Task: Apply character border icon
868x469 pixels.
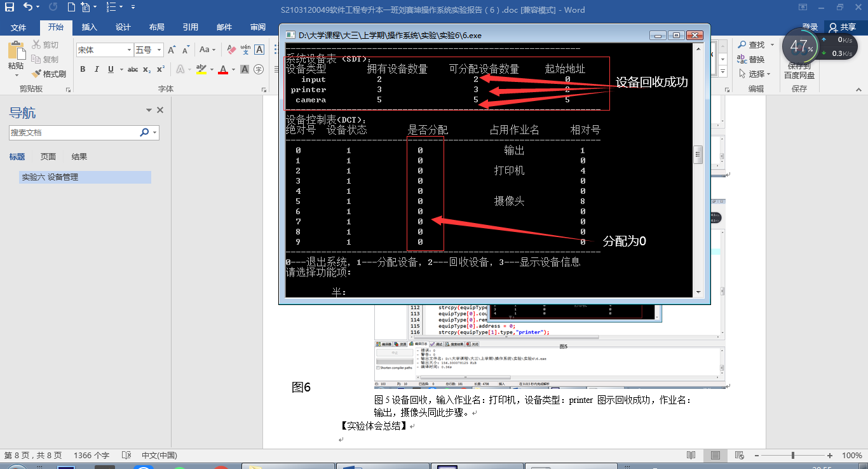Action: [x=259, y=50]
